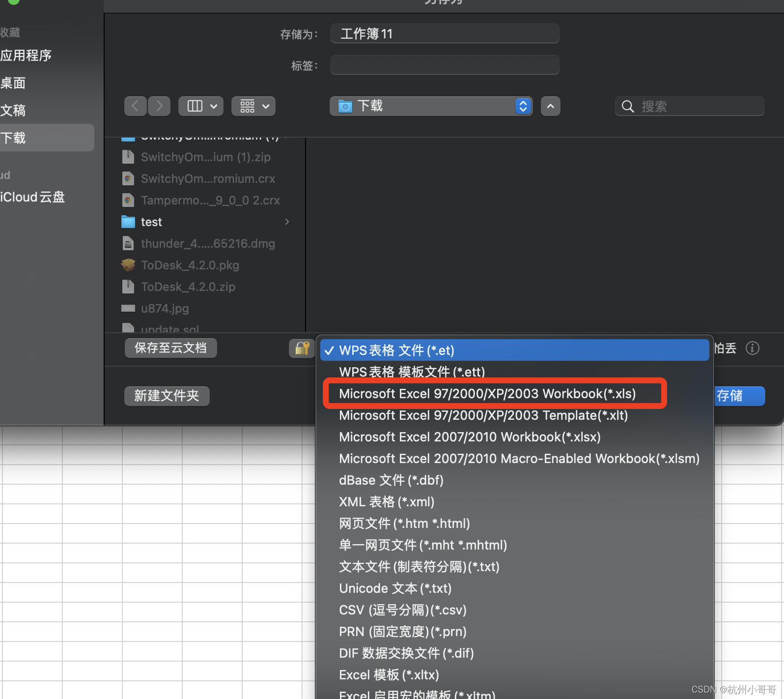Click the SwitchyOm...ium (1).zip file

205,157
